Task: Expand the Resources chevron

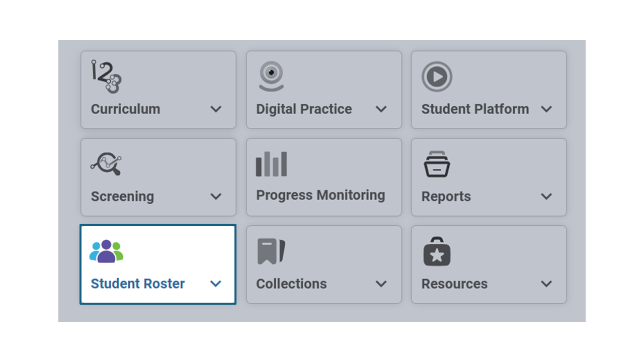Action: coord(546,284)
